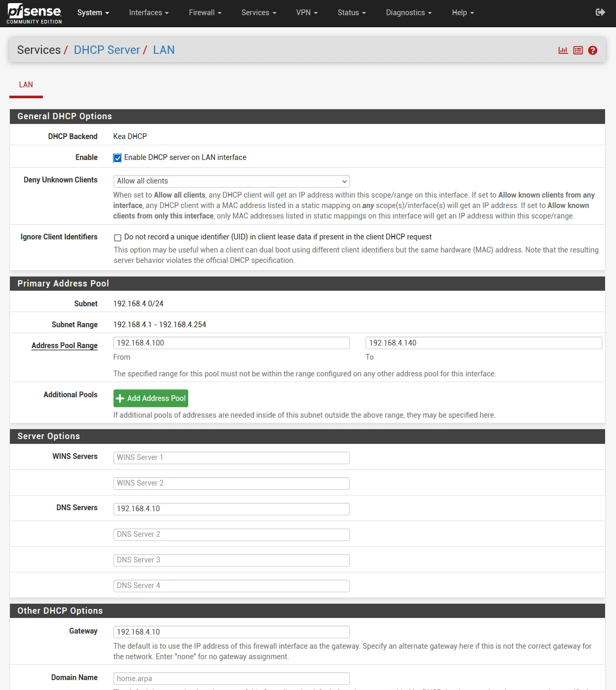Click the logout icon in the top bar
This screenshot has height=690, width=616.
pos(600,12)
